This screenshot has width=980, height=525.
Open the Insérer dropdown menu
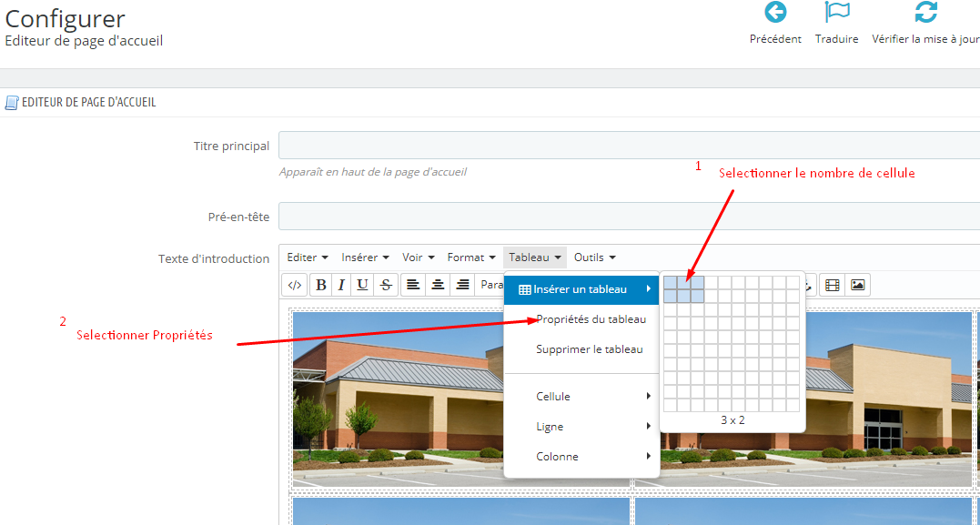point(365,257)
